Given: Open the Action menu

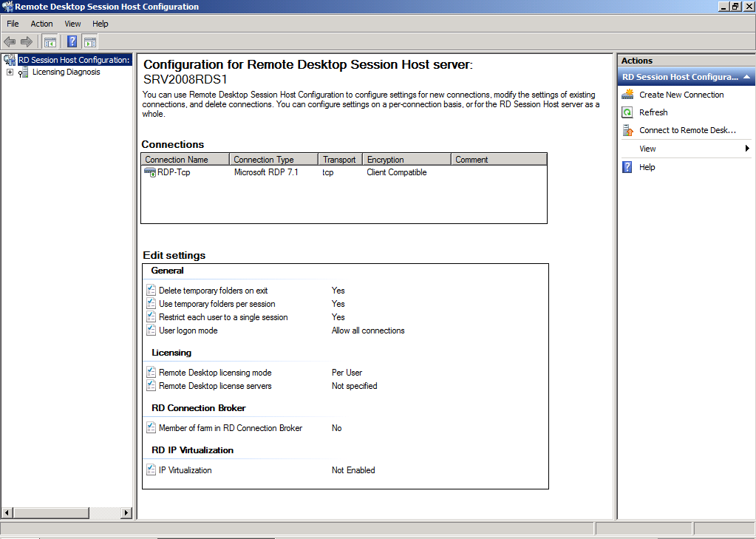Looking at the screenshot, I should pyautogui.click(x=41, y=24).
